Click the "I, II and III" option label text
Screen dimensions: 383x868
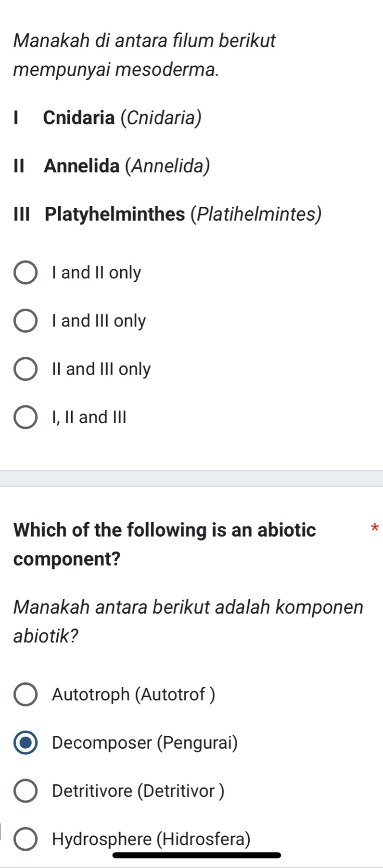(89, 417)
